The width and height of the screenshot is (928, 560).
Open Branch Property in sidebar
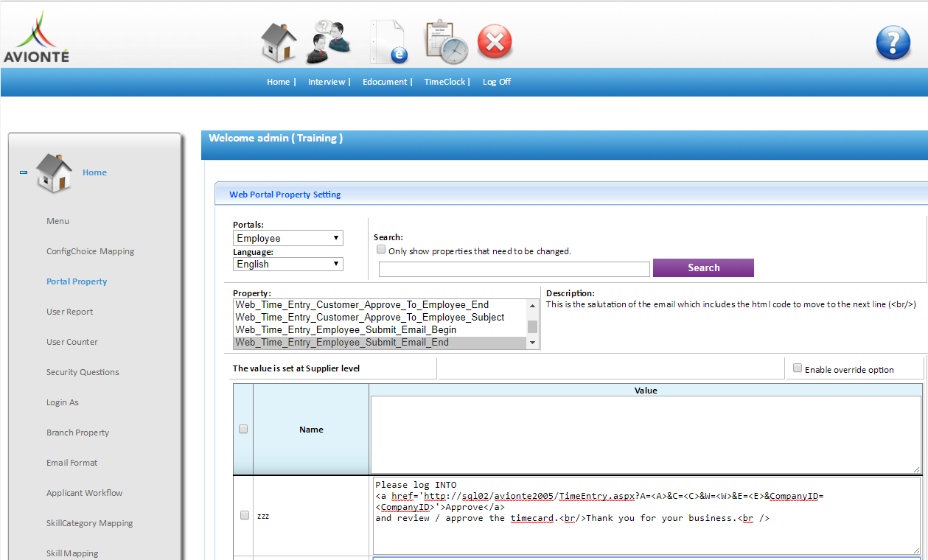77,433
